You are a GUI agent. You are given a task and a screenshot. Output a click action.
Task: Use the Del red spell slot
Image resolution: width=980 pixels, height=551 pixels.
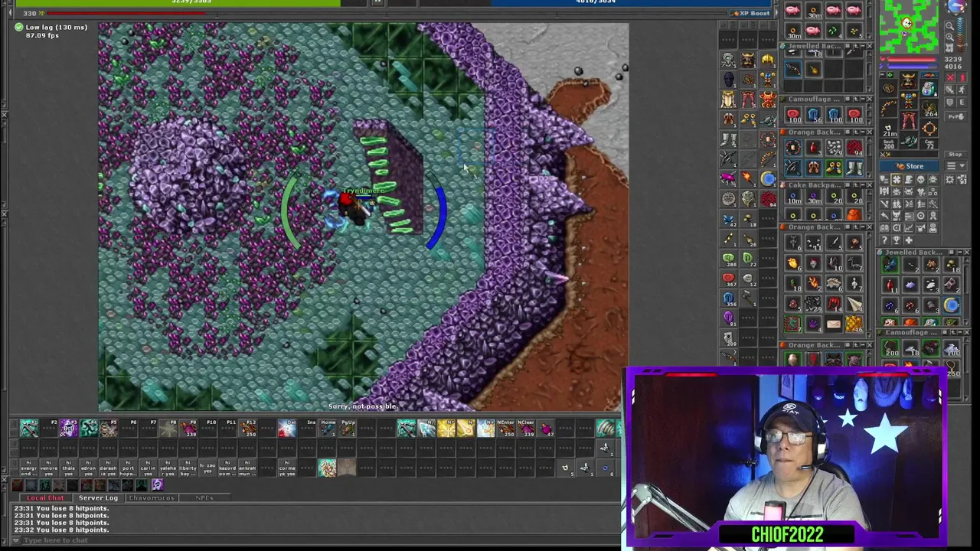[x=287, y=429]
